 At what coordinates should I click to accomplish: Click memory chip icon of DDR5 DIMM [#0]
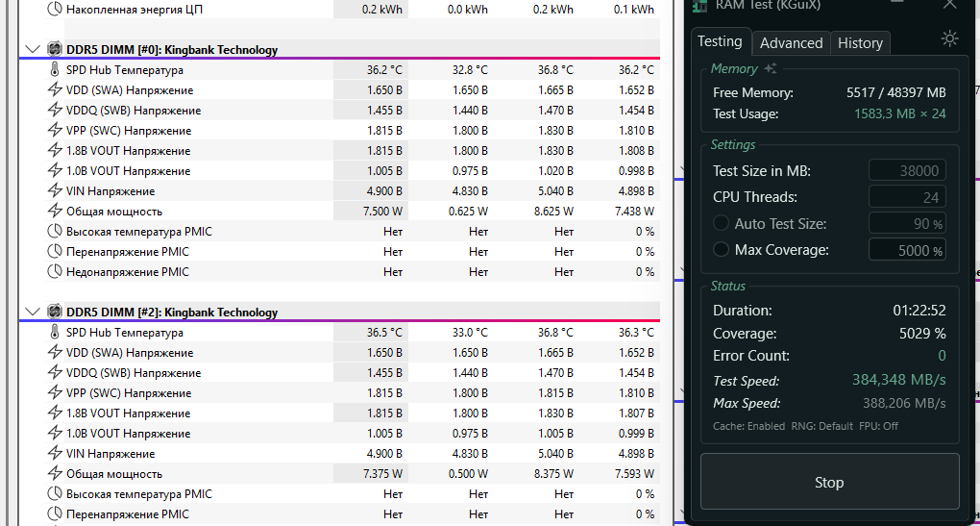55,49
